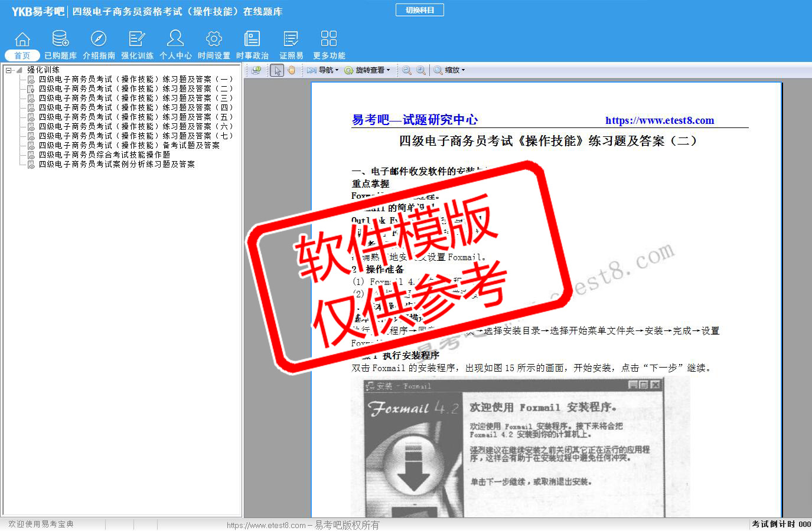Click the print document icon in viewer toolbar
Viewport: 812px width, 531px height.
click(256, 70)
